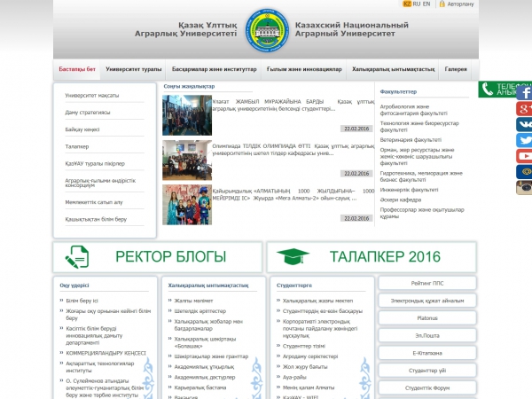This screenshot has height=399, width=532.
Task: Open the ТАЛАПКЕР 2016 banner
Action: tap(372, 257)
